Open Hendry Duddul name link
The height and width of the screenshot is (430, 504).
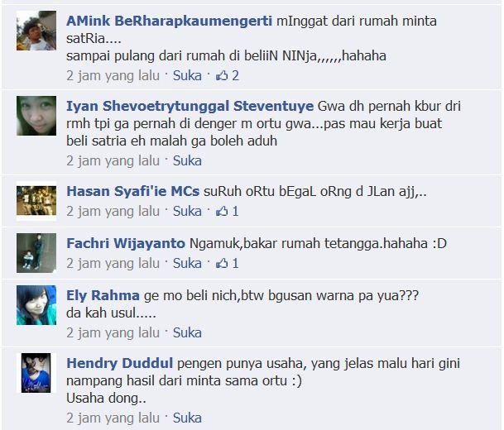[x=119, y=363]
